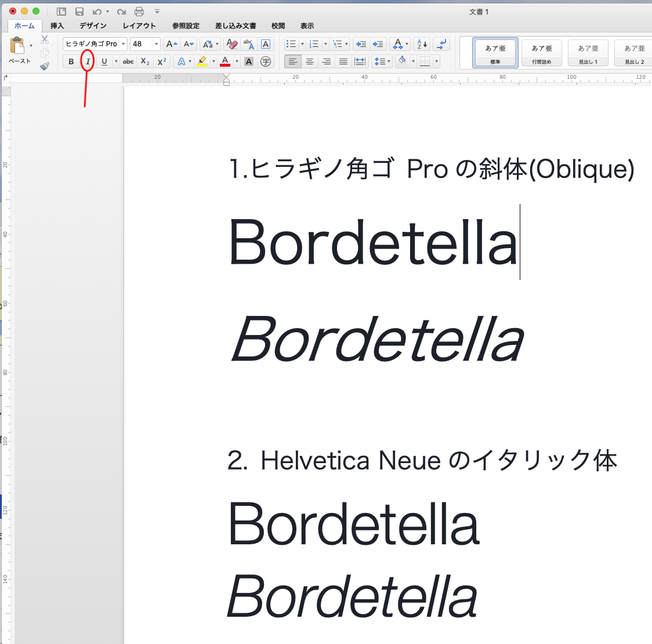The height and width of the screenshot is (644, 652).
Task: Apply the 見出し 2 style
Action: click(633, 52)
